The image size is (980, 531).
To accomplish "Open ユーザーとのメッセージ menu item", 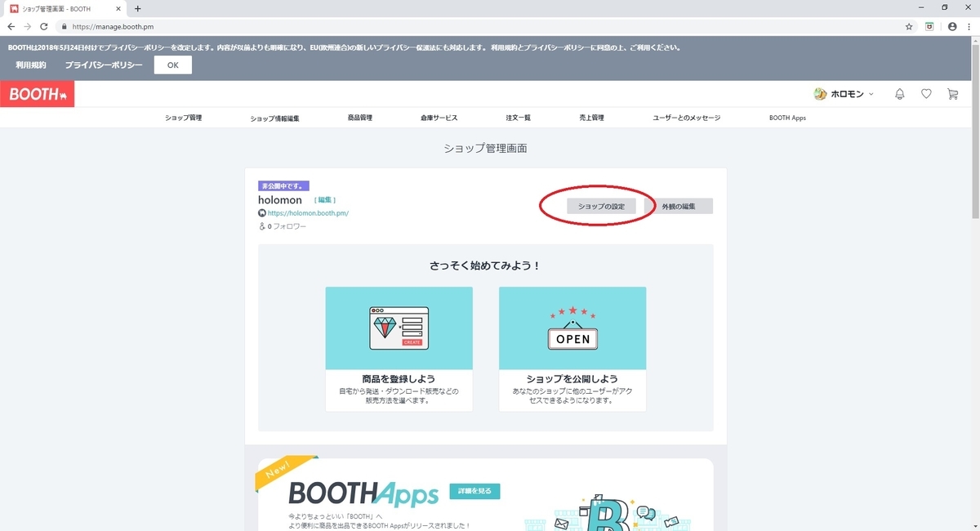I will point(687,118).
